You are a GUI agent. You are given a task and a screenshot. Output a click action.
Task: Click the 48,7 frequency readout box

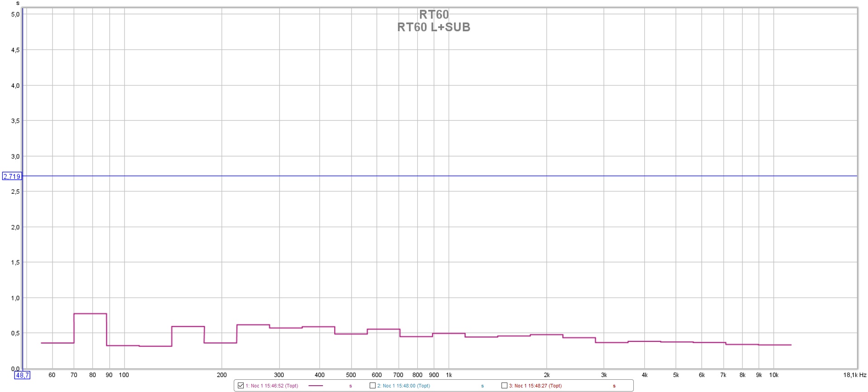pos(22,375)
